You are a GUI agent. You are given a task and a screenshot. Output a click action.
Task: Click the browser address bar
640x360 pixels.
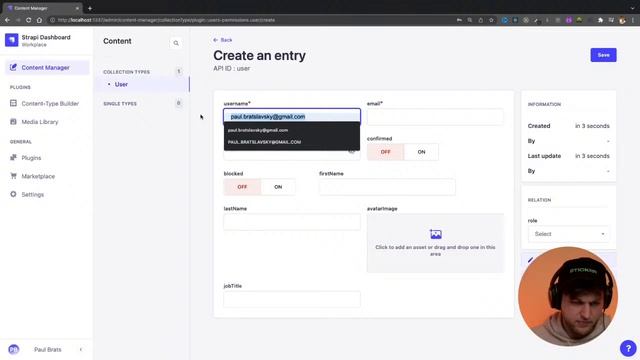[x=253, y=20]
